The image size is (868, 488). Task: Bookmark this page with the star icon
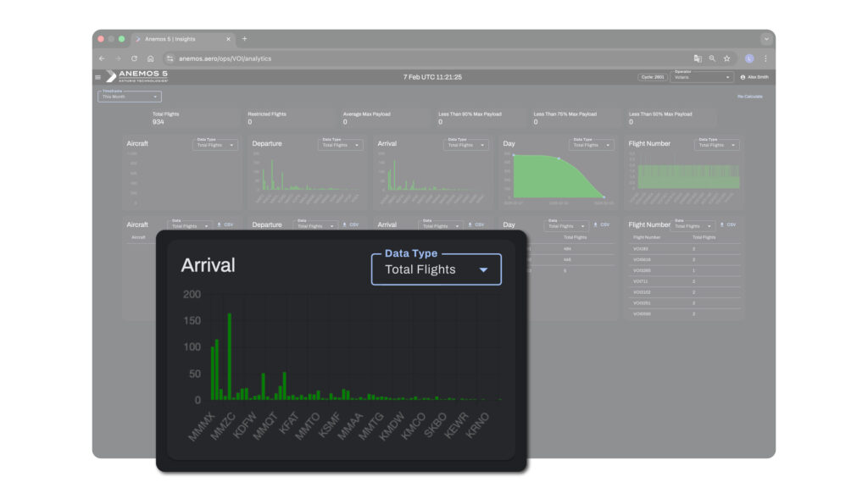(726, 58)
